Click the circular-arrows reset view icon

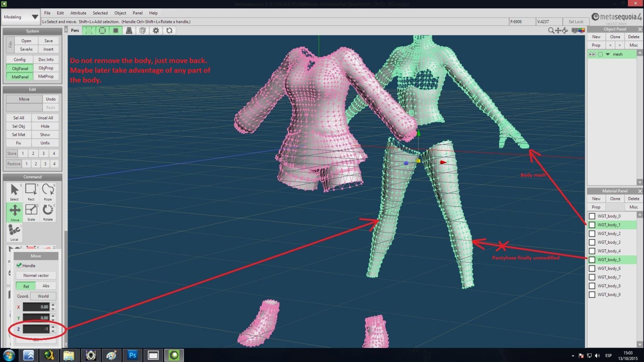point(169,31)
